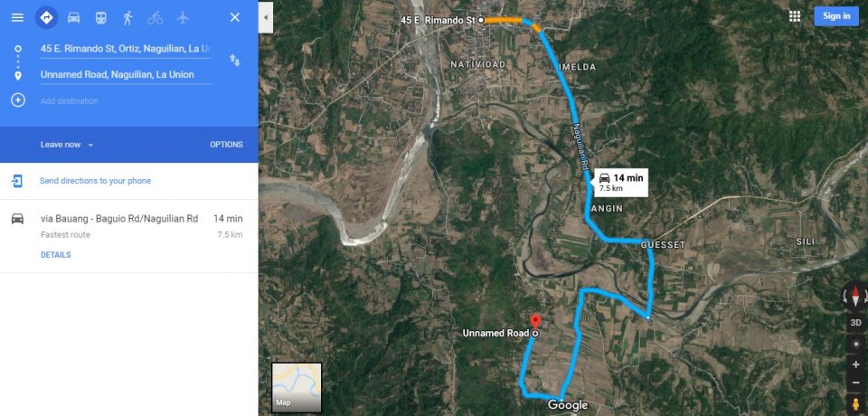
Task: Collapse the side panel arrow
Action: click(x=266, y=17)
